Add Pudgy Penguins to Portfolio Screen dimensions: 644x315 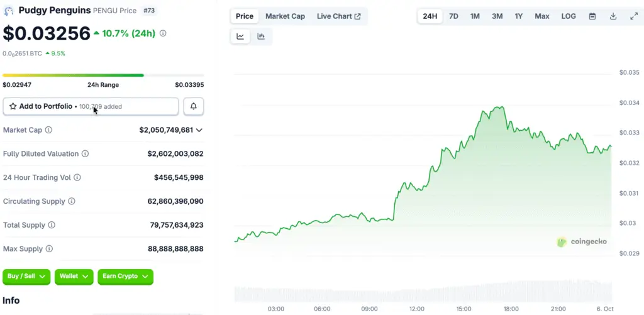(x=45, y=107)
